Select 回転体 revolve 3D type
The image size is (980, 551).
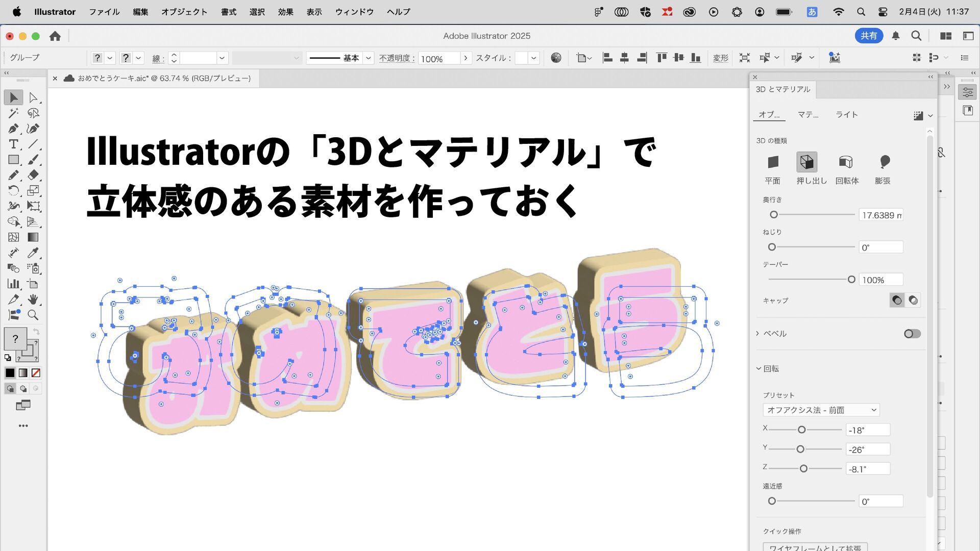point(846,162)
